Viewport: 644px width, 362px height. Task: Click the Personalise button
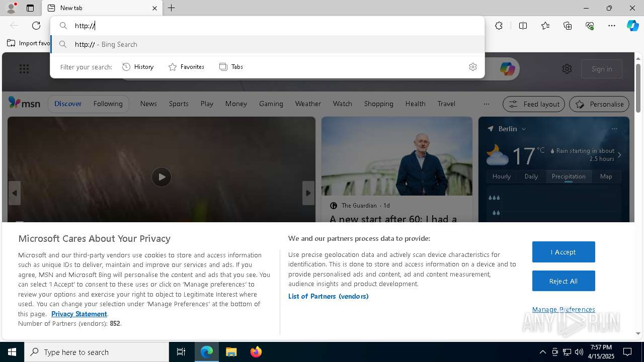click(x=599, y=104)
